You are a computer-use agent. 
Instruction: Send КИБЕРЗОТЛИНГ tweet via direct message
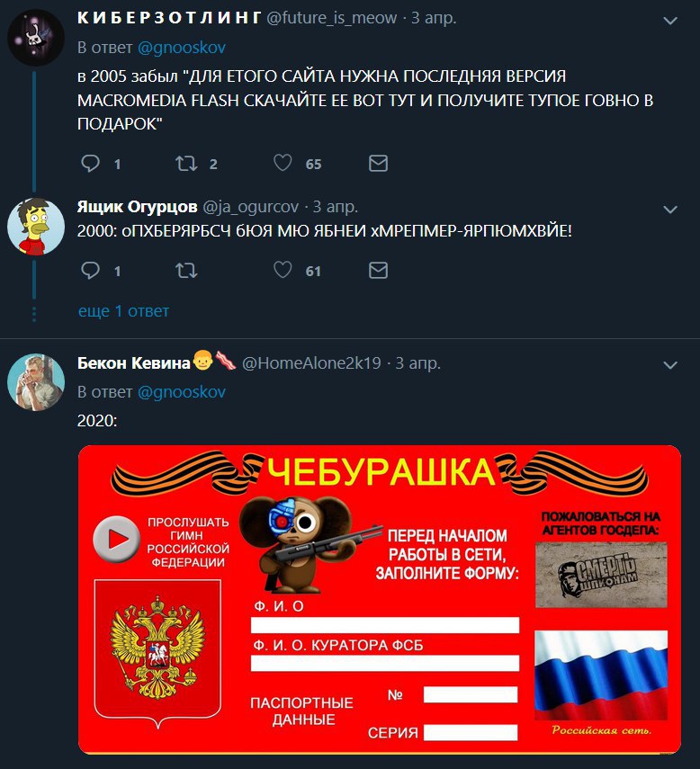[378, 164]
